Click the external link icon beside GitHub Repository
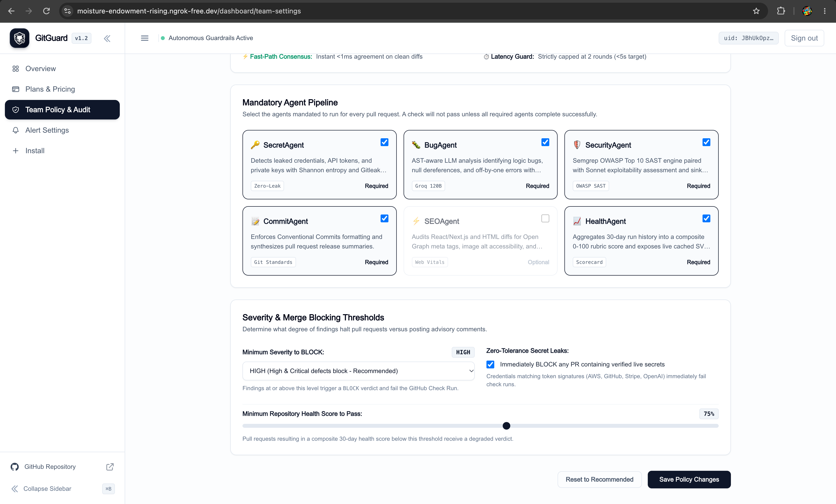The image size is (836, 504). [x=110, y=467]
